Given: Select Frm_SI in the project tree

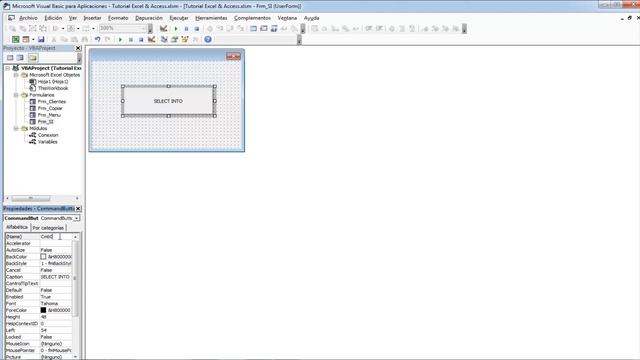Looking at the screenshot, I should click(45, 122).
